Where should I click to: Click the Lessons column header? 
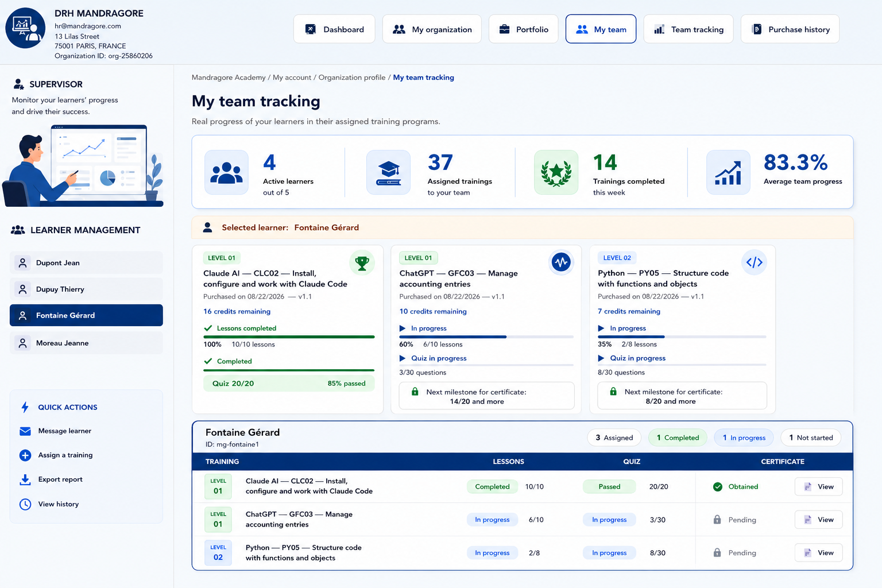pyautogui.click(x=508, y=462)
